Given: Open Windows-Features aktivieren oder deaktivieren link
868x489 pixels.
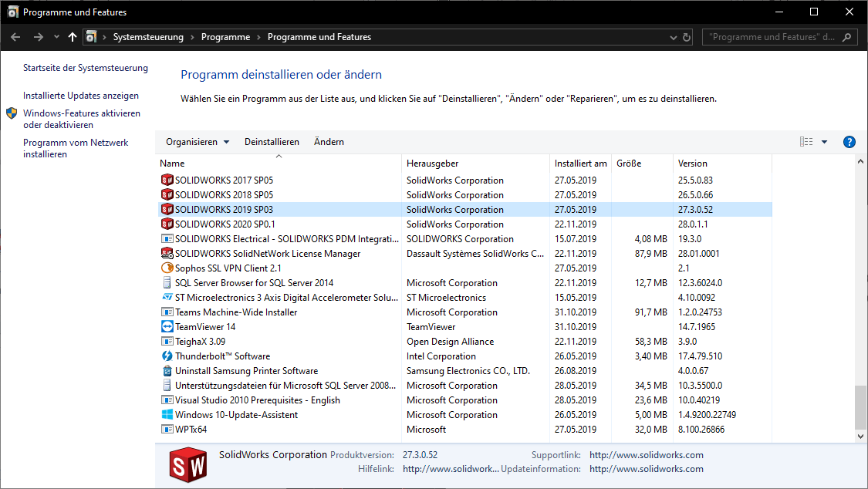Looking at the screenshot, I should (x=81, y=119).
